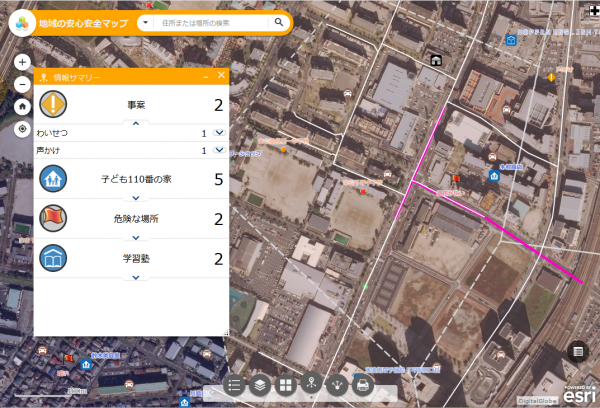Expand the わいせつ row
The height and width of the screenshot is (408, 600).
click(219, 133)
